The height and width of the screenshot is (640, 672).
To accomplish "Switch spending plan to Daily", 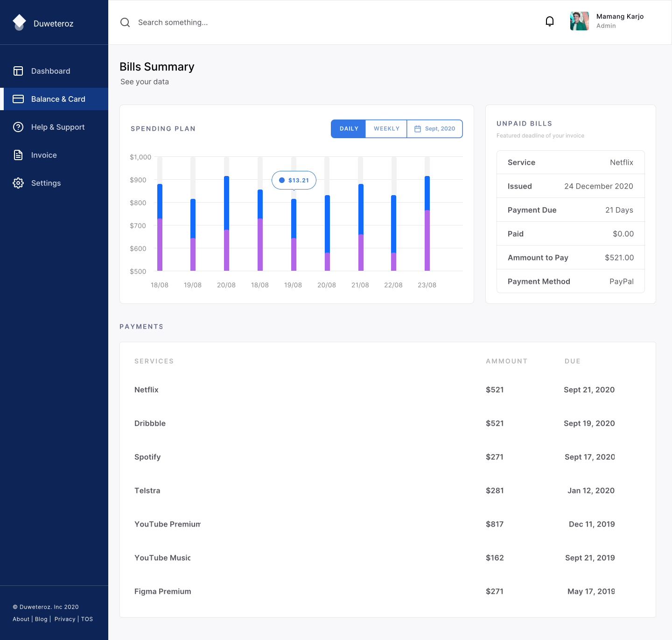I will click(349, 129).
